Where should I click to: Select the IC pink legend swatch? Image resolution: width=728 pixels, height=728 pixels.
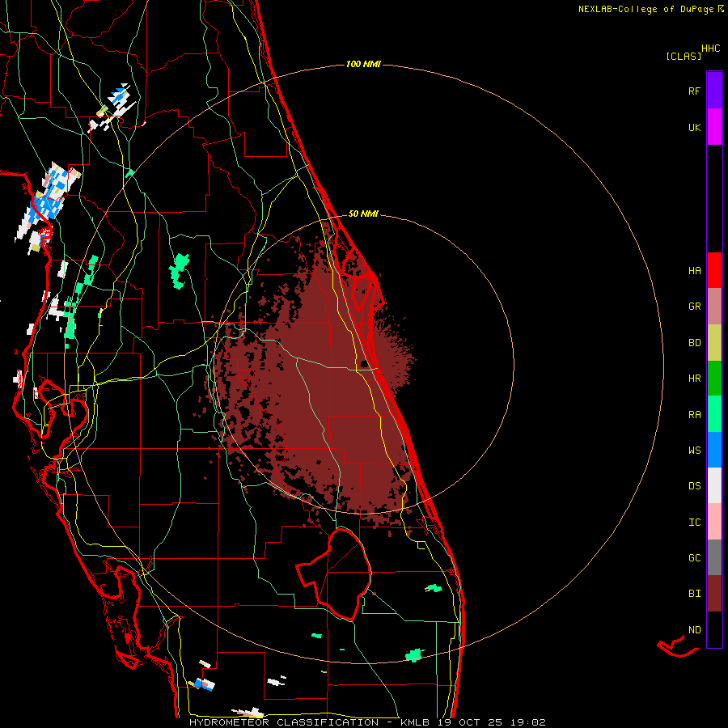coord(714,522)
